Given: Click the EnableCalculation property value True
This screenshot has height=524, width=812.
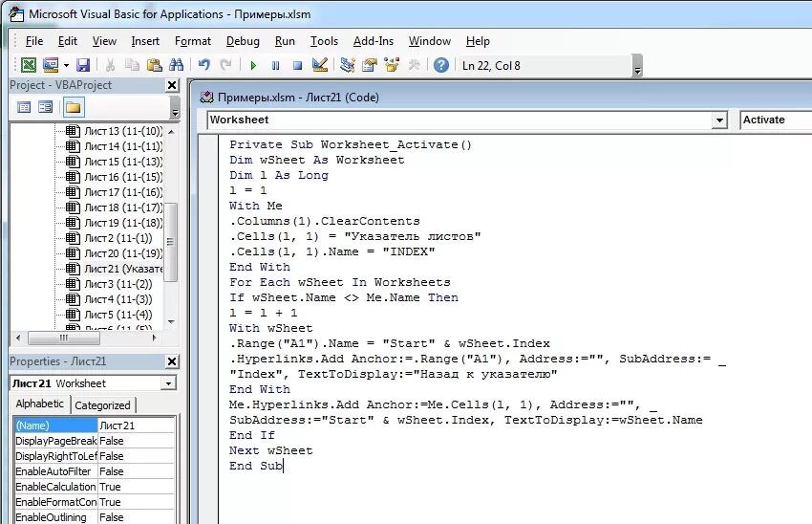Looking at the screenshot, I should coord(137,487).
